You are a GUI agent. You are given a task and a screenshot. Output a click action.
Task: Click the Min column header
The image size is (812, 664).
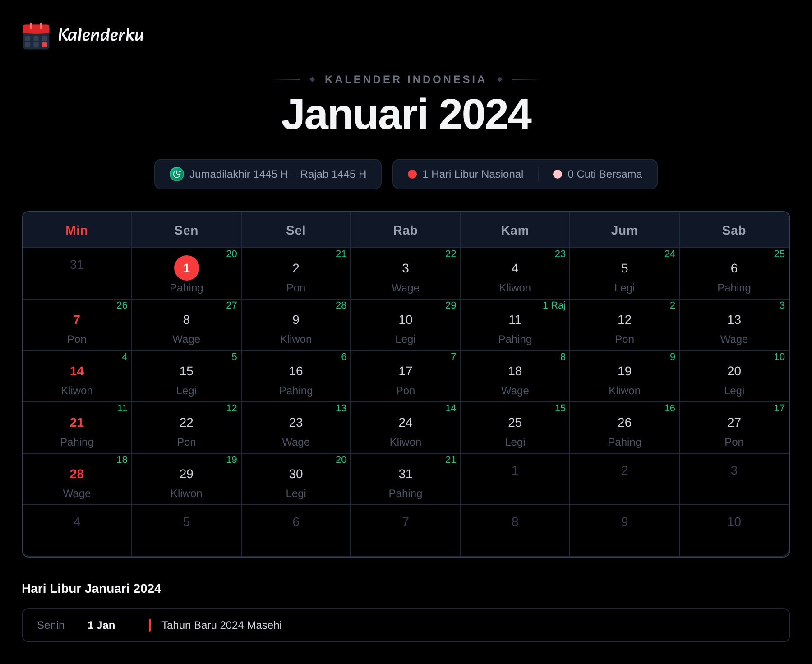coord(77,230)
